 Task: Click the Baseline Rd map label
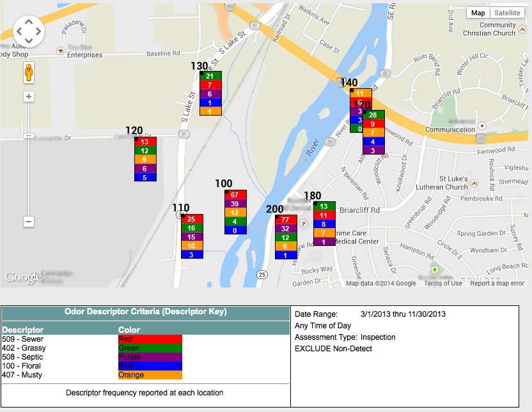(163, 54)
